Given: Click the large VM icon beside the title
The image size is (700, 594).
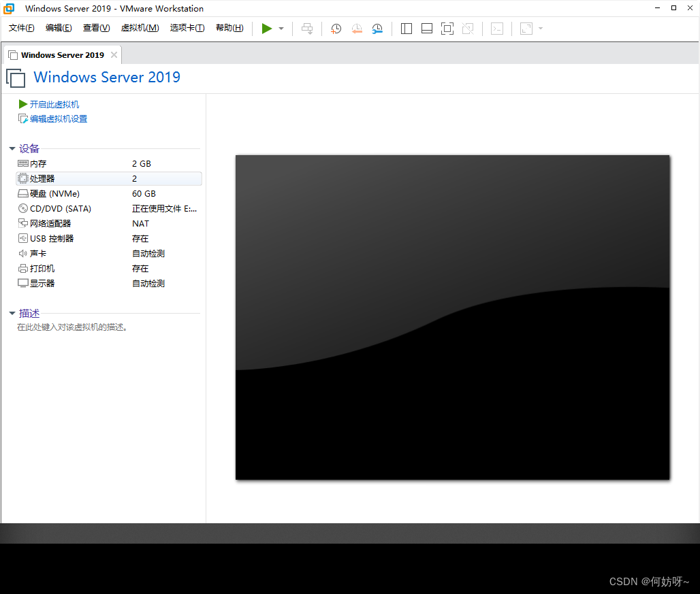Looking at the screenshot, I should tap(16, 78).
